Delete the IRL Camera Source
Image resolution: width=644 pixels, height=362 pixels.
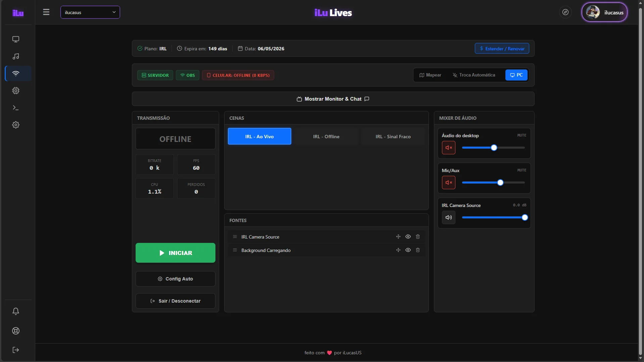418,237
